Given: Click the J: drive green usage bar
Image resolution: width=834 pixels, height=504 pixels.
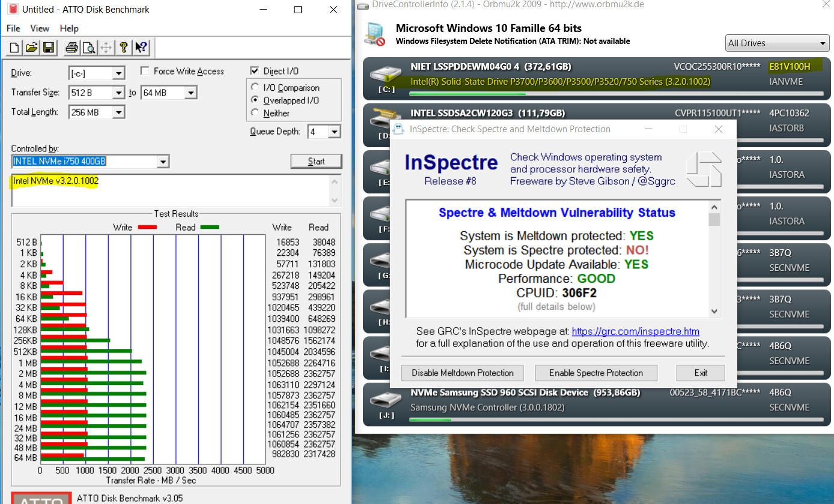Looking at the screenshot, I should point(430,420).
